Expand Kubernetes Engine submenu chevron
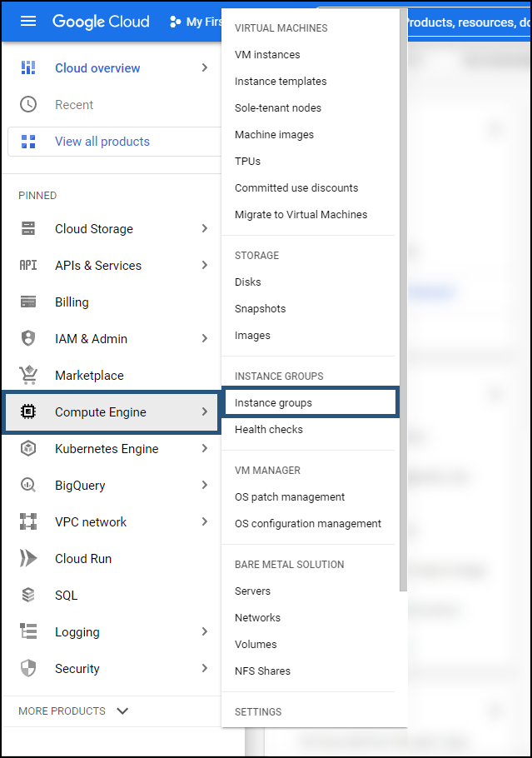532x758 pixels. (205, 449)
